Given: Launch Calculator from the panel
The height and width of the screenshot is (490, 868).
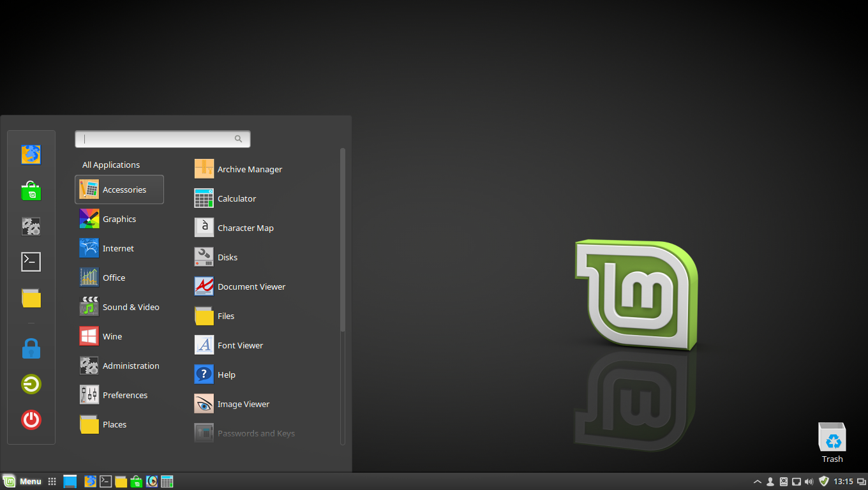Looking at the screenshot, I should click(x=167, y=482).
